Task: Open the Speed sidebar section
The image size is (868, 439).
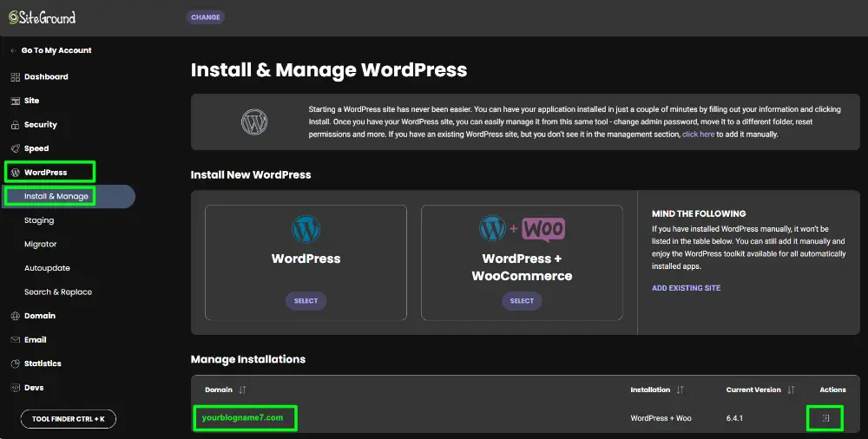Action: 36,148
